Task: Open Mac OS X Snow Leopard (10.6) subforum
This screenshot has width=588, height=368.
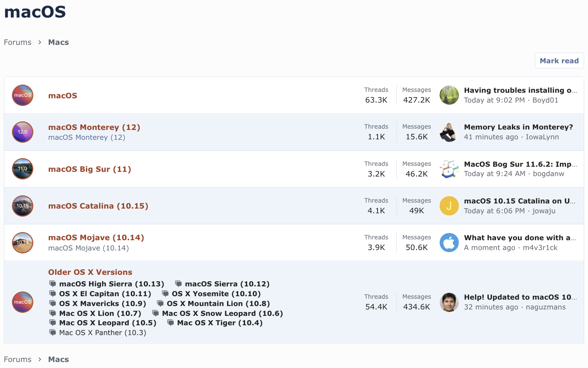Action: [x=222, y=313]
